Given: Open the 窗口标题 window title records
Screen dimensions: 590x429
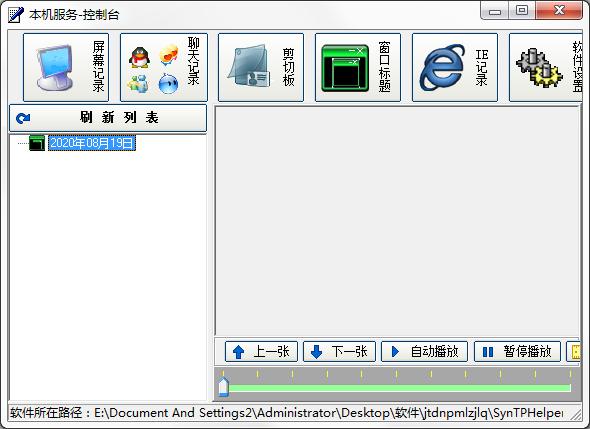Looking at the screenshot, I should tap(358, 67).
